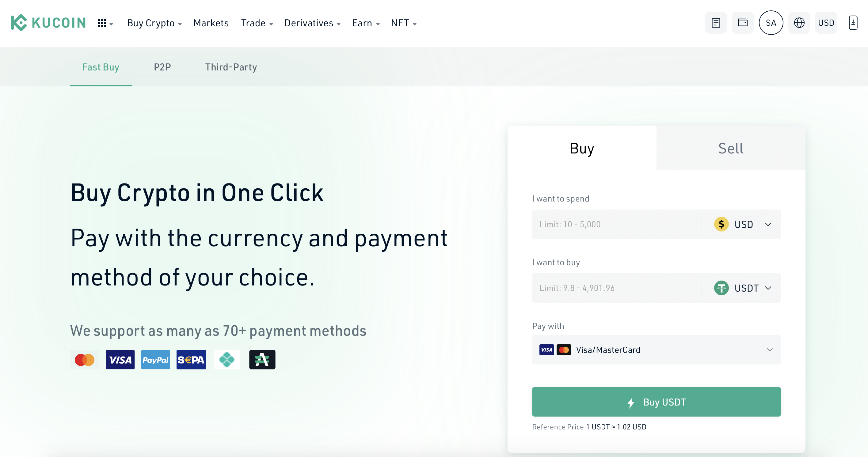
Task: Expand the USDT crypto dropdown
Action: (x=744, y=288)
